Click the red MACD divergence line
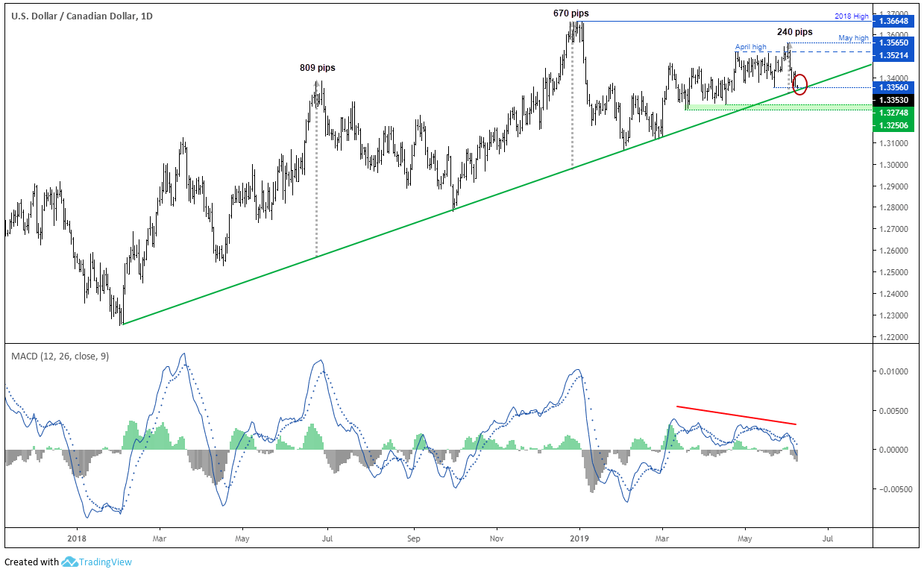Viewport: 924px width, 575px height. coord(737,415)
